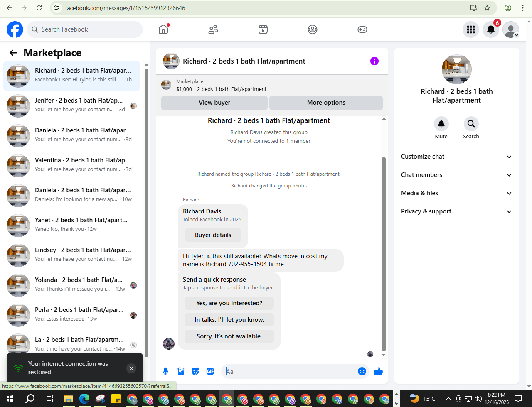
Task: Record a voice clip
Action: click(165, 371)
